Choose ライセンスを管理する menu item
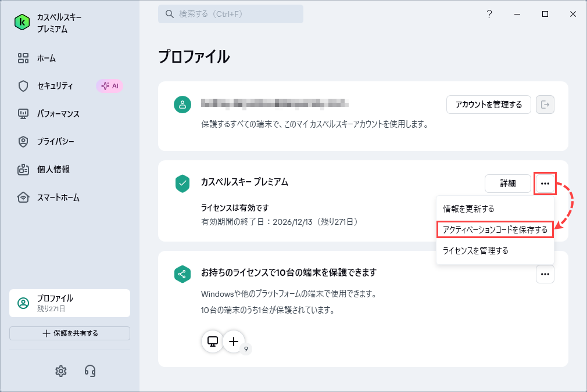This screenshot has width=587, height=392. click(495, 251)
